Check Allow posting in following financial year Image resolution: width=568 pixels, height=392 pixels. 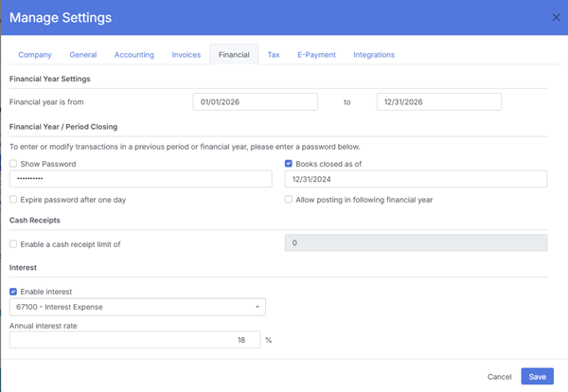pos(289,200)
